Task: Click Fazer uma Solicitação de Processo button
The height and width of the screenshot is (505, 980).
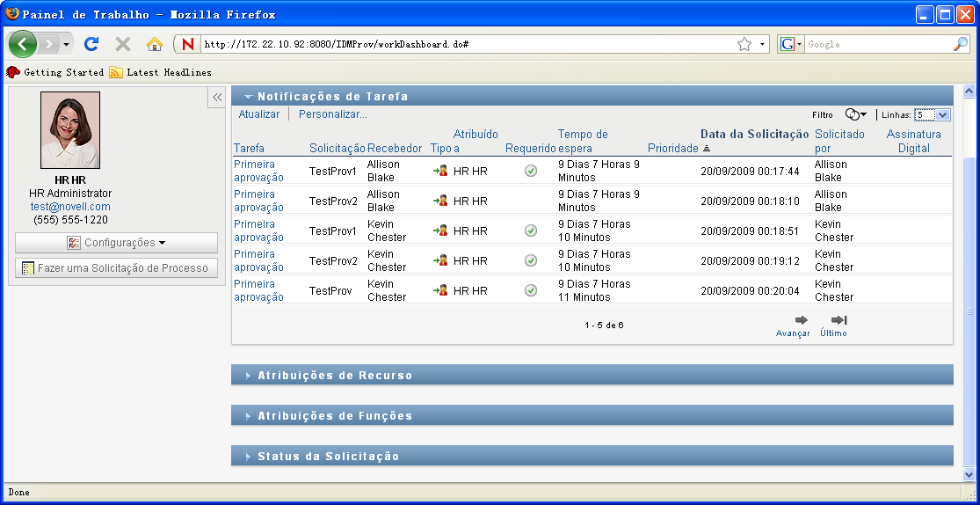Action: click(116, 267)
